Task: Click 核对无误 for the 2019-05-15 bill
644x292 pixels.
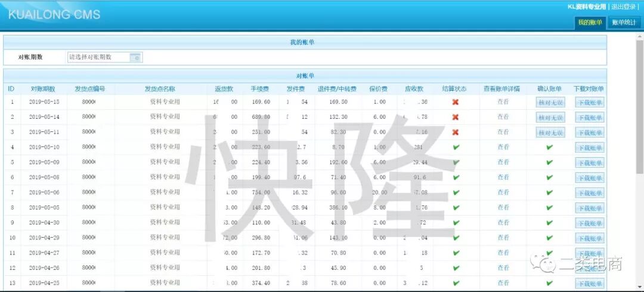Action: (550, 102)
